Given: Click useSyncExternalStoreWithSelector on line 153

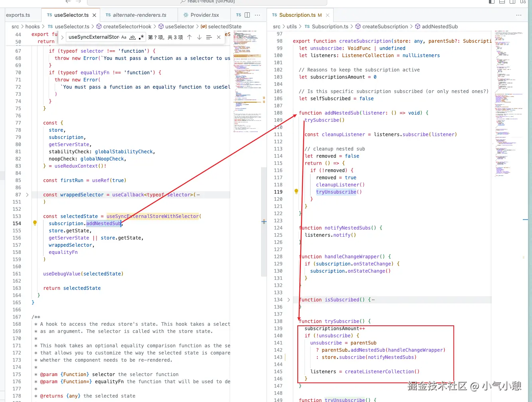Looking at the screenshot, I should (152, 216).
